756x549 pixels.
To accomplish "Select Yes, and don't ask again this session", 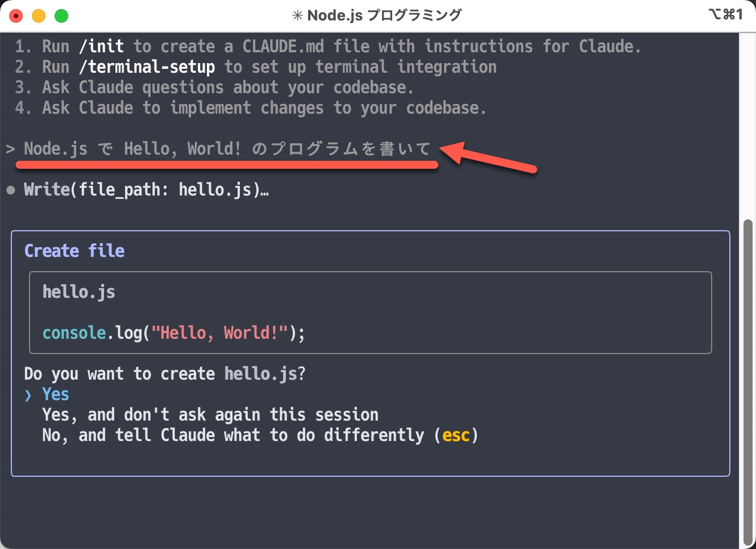I will 209,414.
